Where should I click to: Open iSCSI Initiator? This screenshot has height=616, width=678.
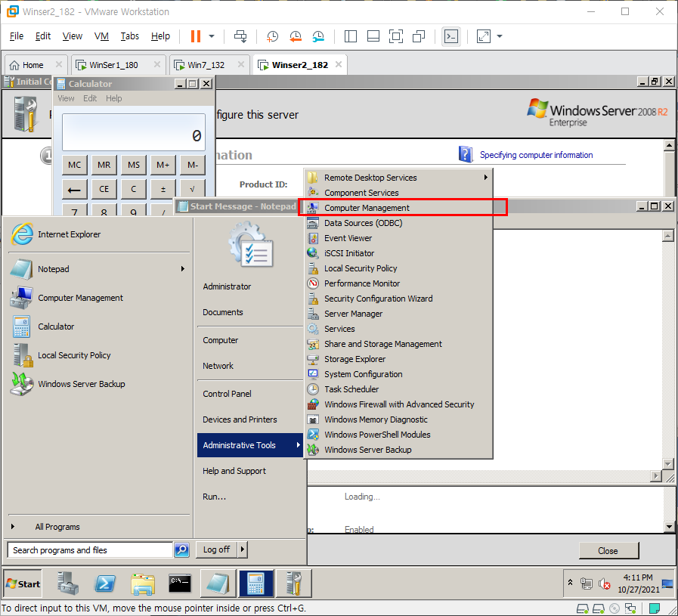click(398, 253)
